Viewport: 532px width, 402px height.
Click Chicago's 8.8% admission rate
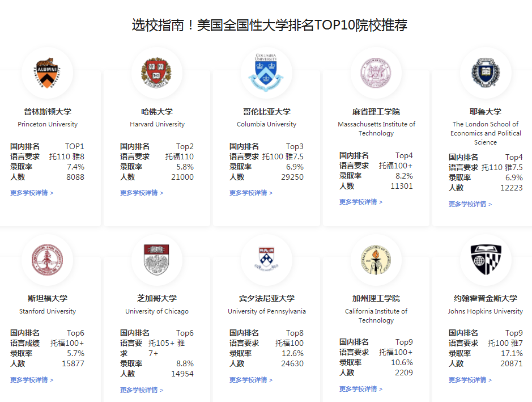tap(185, 363)
